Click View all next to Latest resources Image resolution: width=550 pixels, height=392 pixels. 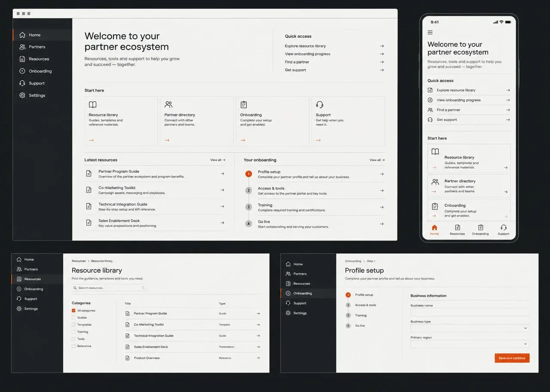point(218,160)
